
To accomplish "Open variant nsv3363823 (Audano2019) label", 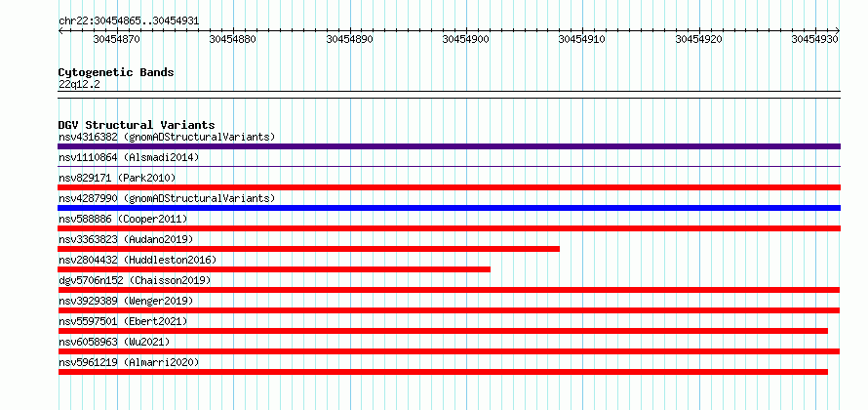I will pos(126,239).
